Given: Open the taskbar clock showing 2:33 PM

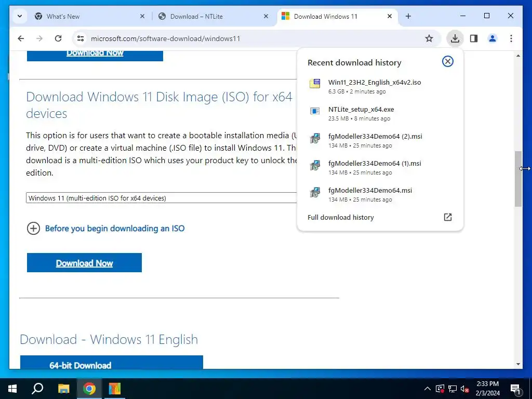Looking at the screenshot, I should [487, 389].
